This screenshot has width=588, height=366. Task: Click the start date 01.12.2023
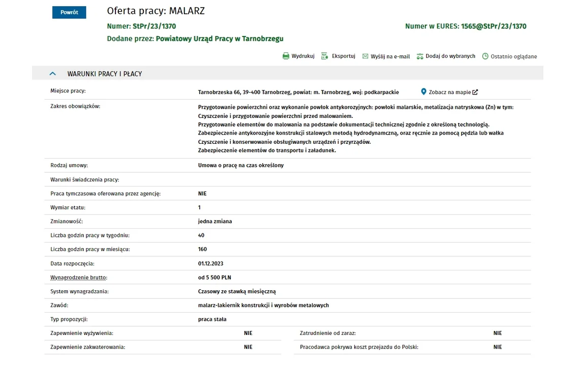(x=210, y=264)
